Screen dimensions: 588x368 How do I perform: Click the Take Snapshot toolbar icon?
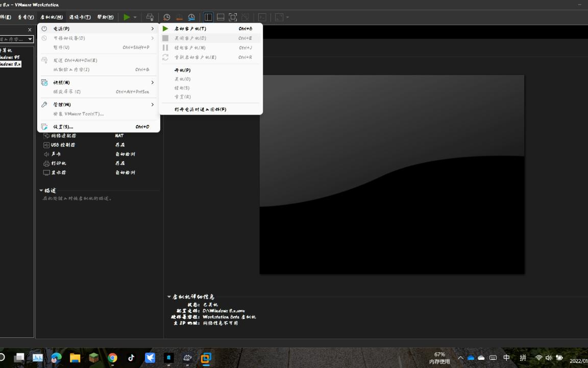point(167,17)
